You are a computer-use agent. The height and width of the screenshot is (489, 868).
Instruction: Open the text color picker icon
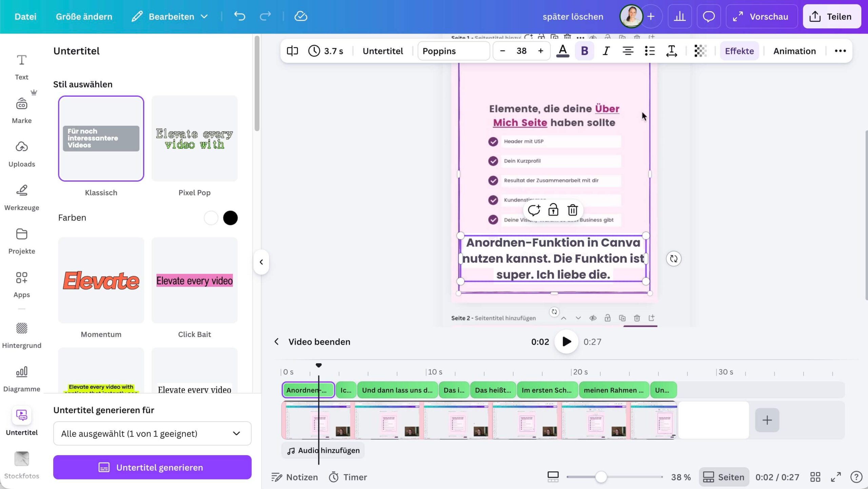click(x=563, y=51)
